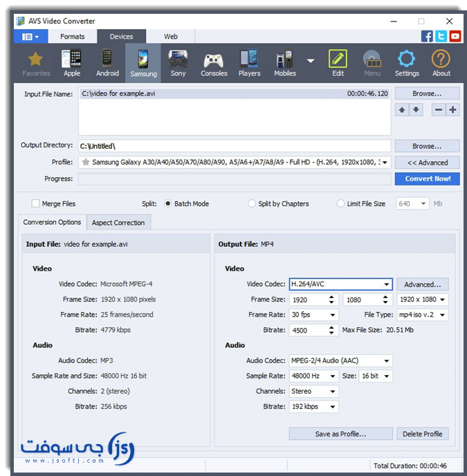Expand more device categories arrow
The height and width of the screenshot is (476, 467).
tap(311, 61)
